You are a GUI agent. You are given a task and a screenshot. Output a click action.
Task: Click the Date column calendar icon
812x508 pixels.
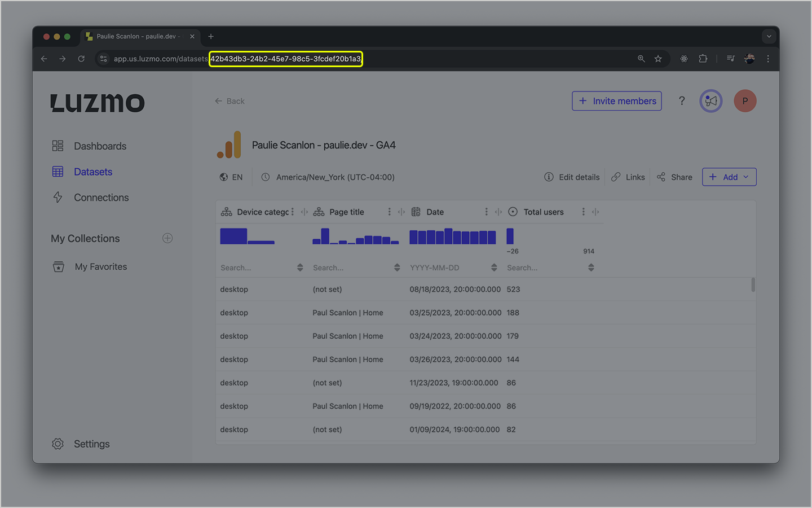tap(416, 212)
